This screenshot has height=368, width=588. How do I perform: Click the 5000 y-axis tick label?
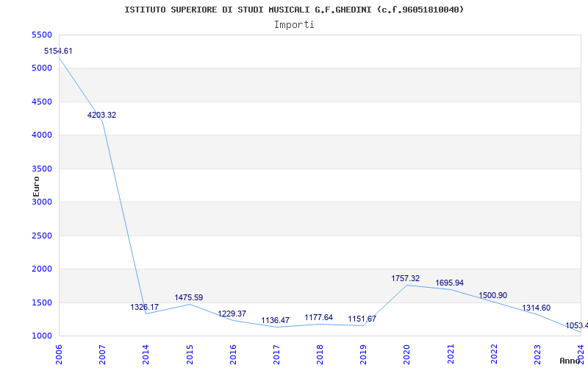42,68
